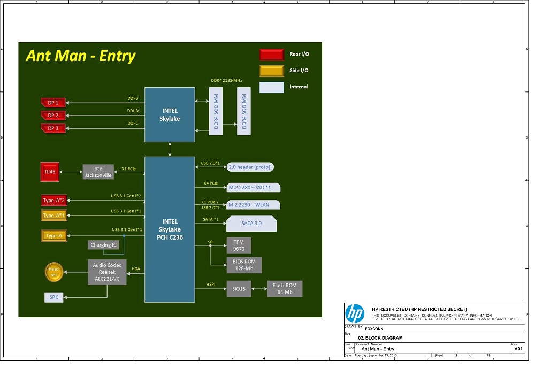This screenshot has height=392, width=535.
Task: Click the 02. BLOCK DIAGRAM title
Action: (x=380, y=338)
